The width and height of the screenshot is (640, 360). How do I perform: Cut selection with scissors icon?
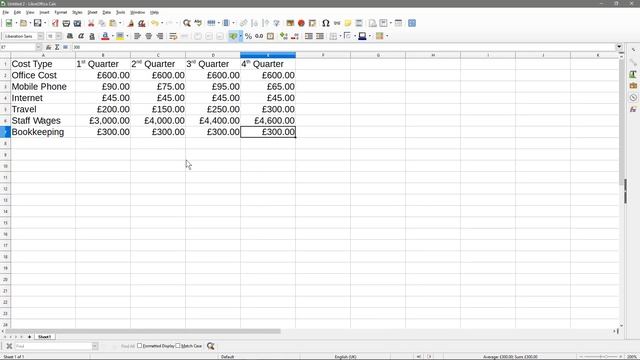(x=91, y=23)
